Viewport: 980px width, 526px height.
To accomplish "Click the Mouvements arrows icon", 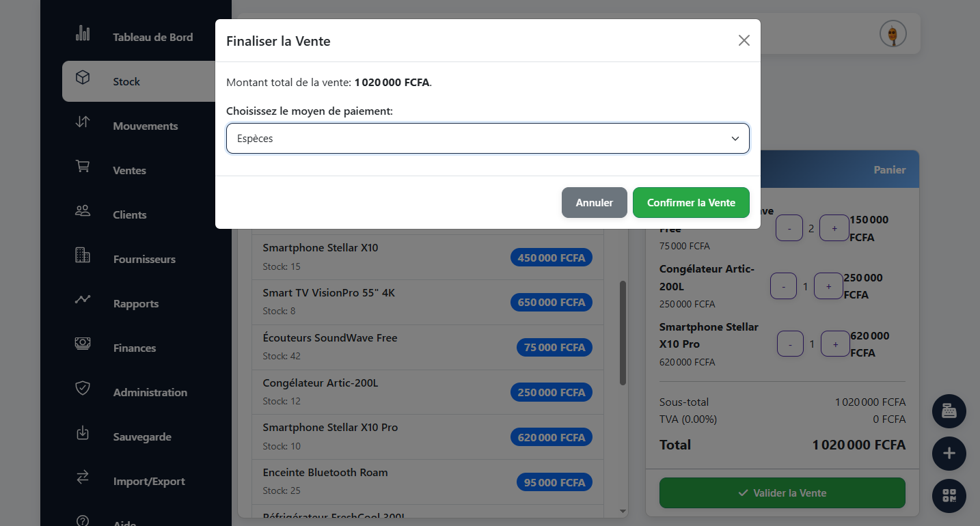I will click(83, 122).
